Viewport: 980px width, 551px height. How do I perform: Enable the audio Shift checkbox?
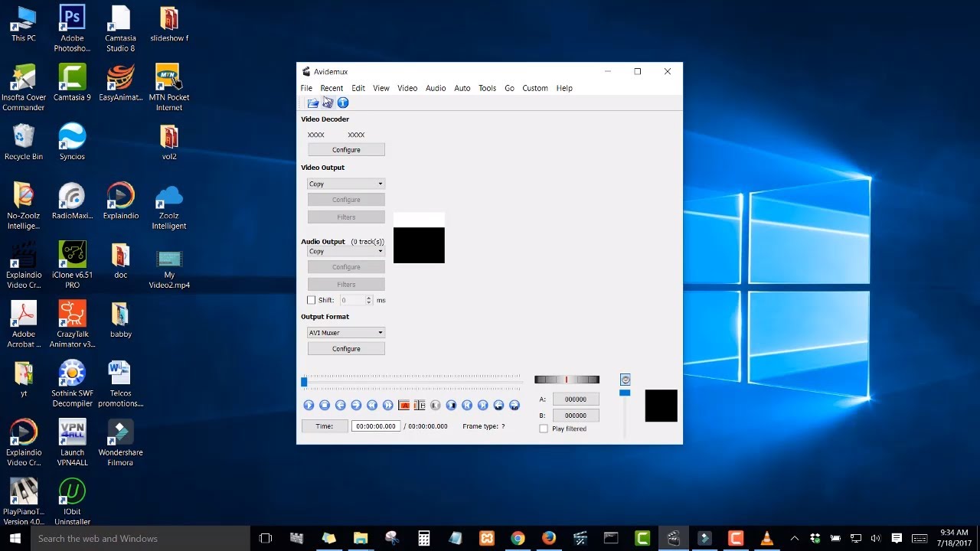point(311,300)
